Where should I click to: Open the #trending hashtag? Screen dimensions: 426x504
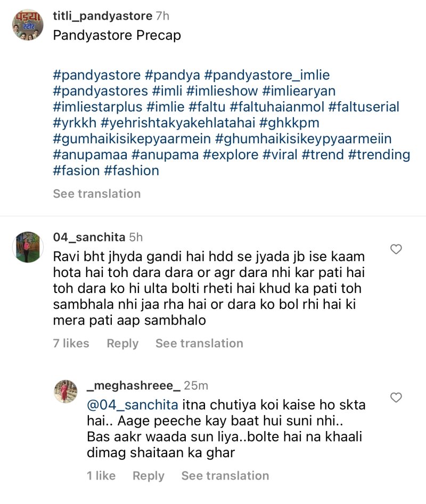379,155
